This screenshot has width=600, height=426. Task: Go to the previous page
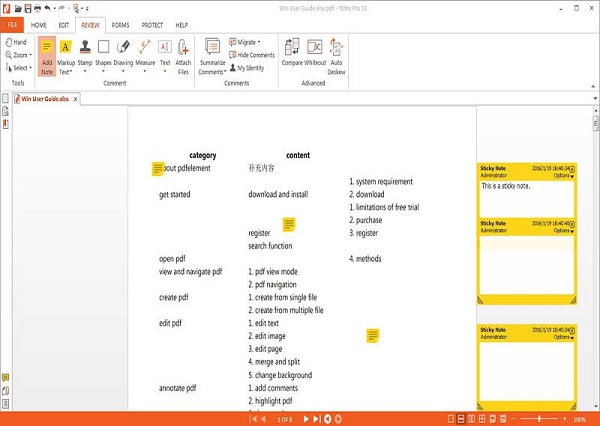(x=264, y=419)
